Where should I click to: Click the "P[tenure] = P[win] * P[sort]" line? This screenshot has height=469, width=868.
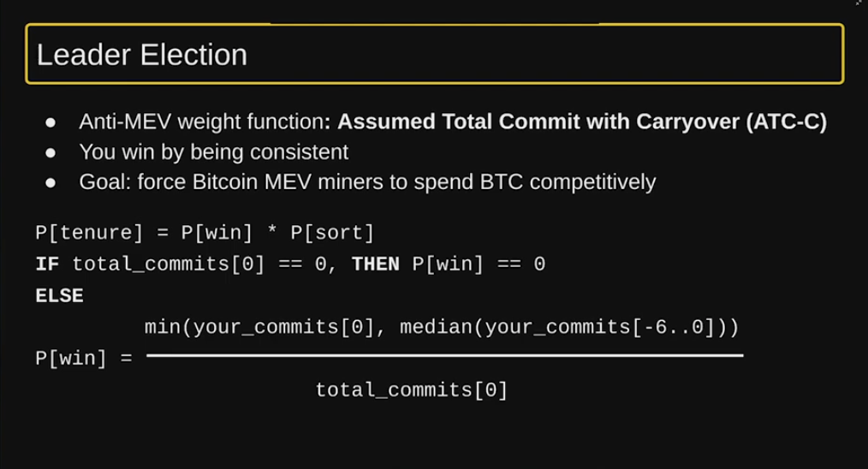tap(205, 233)
